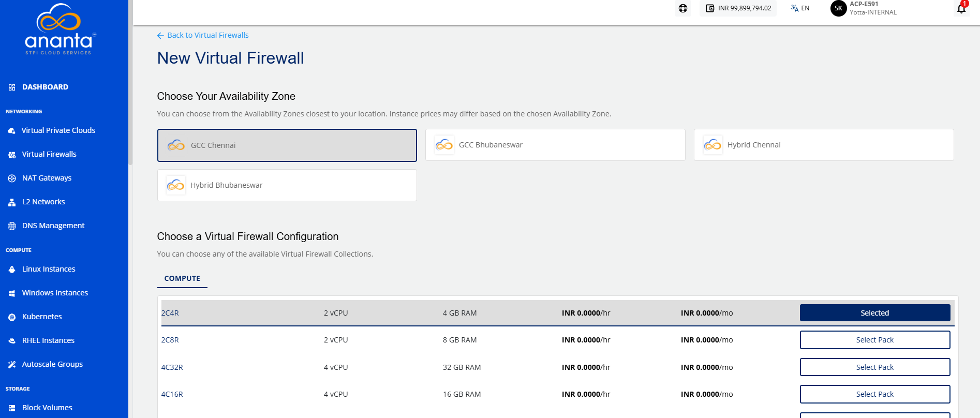The height and width of the screenshot is (418, 980).
Task: Click the L2 Networks icon
Action: 12,202
